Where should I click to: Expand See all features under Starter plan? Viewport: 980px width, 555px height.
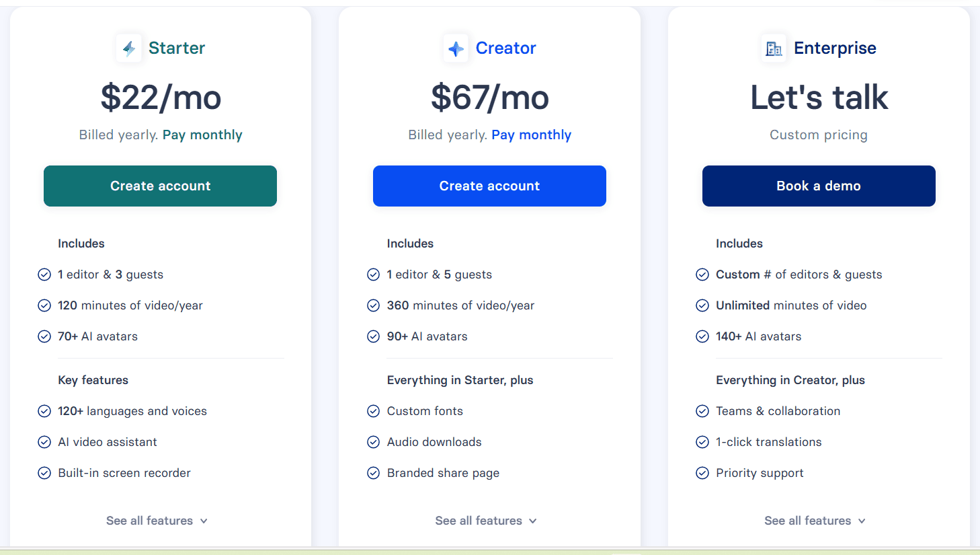click(157, 521)
